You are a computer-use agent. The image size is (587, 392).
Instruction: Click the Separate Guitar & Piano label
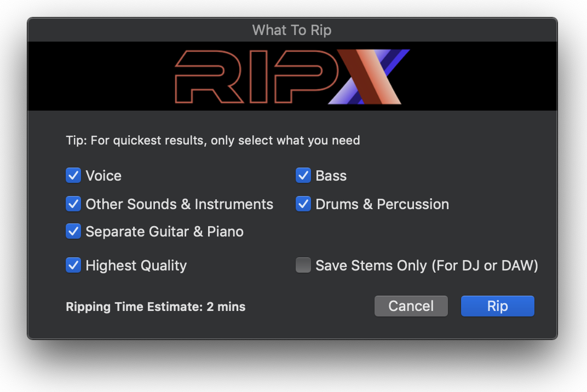pyautogui.click(x=164, y=231)
